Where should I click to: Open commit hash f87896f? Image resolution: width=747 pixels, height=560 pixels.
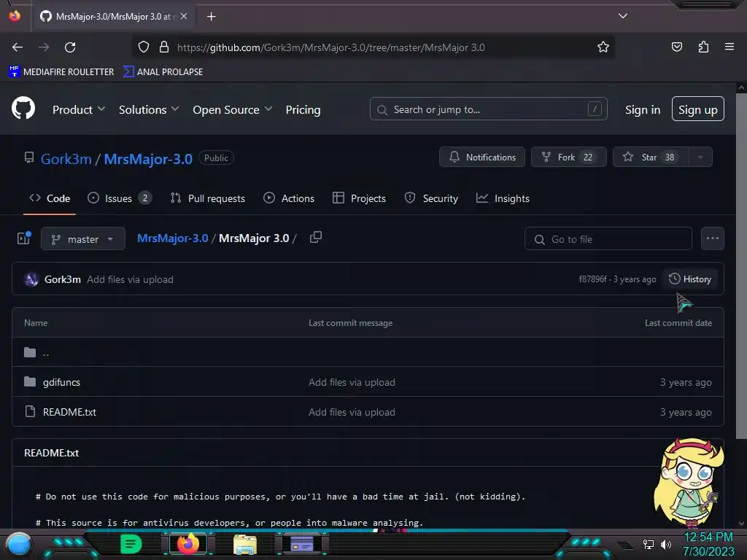pyautogui.click(x=592, y=279)
